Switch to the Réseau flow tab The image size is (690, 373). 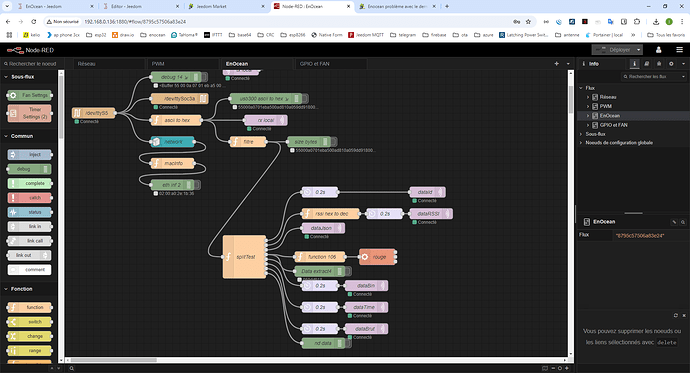click(109, 64)
